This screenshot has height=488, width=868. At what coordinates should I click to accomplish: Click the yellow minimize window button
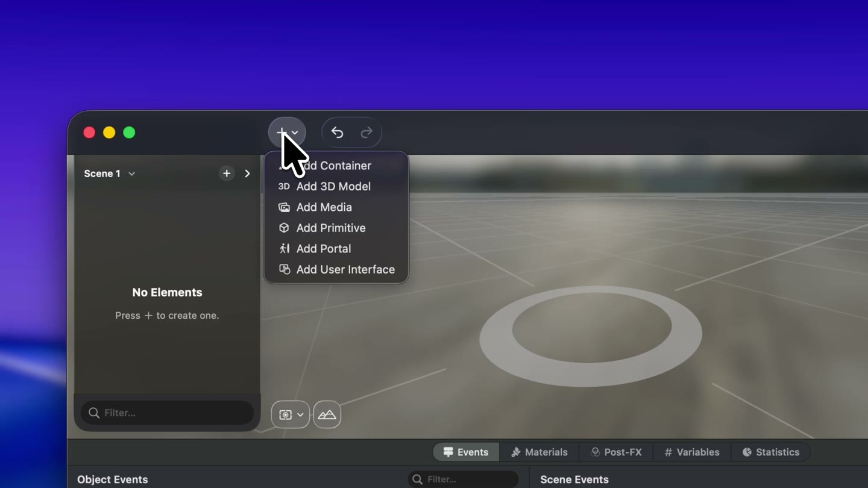(109, 133)
